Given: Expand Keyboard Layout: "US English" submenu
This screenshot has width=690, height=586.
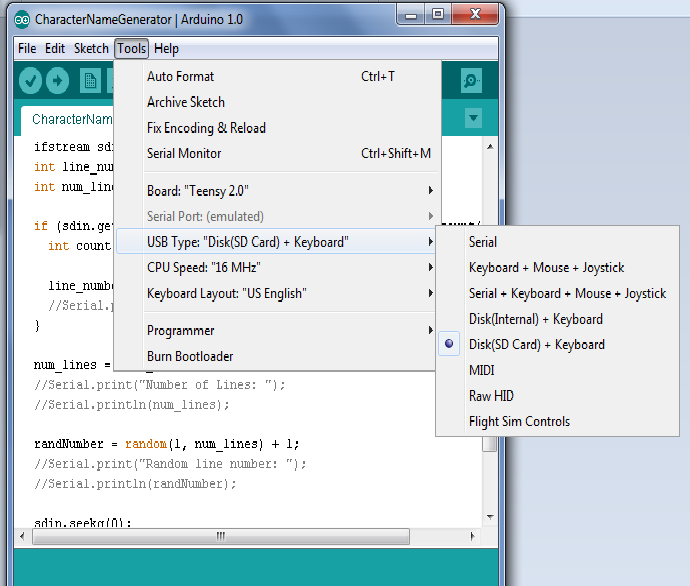Looking at the screenshot, I should pyautogui.click(x=278, y=293).
